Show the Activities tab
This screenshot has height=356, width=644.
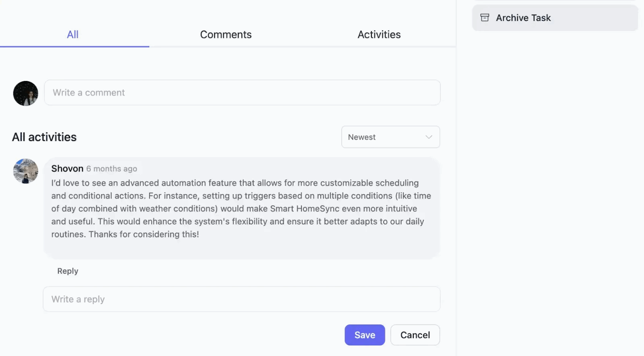click(379, 34)
